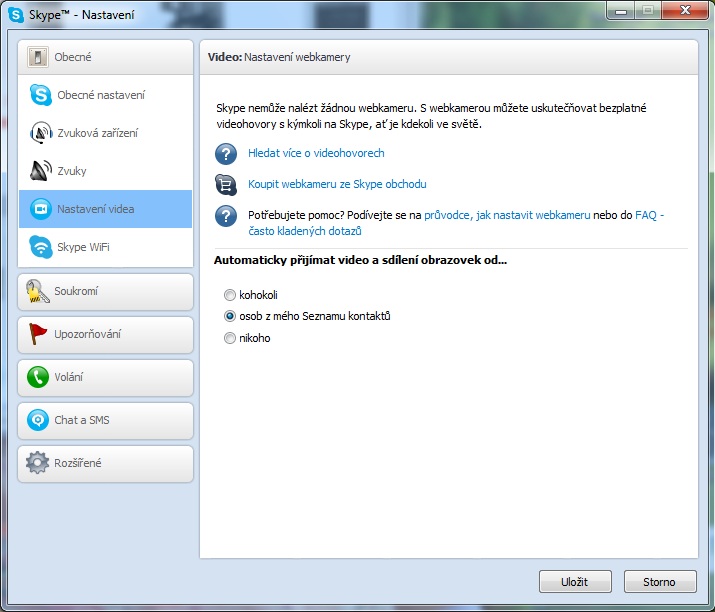This screenshot has height=612, width=715.
Task: Expand the Chat a SMS section
Action: coord(105,420)
